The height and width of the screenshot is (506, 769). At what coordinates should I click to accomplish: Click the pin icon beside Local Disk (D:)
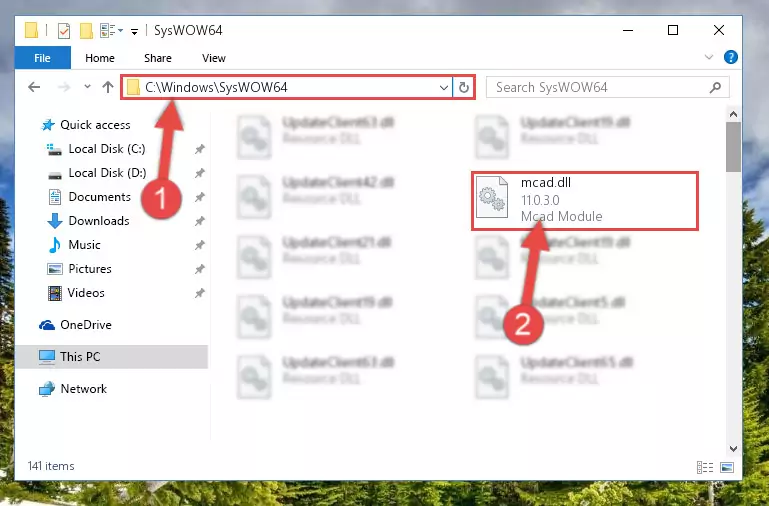pyautogui.click(x=200, y=173)
